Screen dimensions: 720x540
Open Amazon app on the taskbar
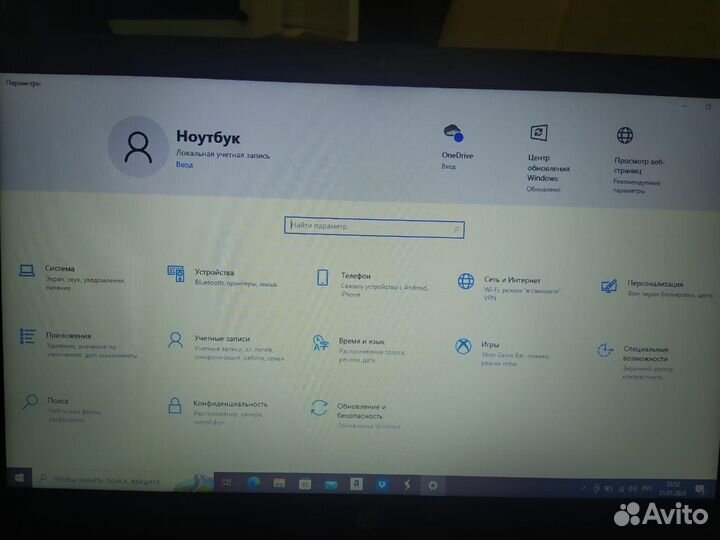pyautogui.click(x=356, y=484)
